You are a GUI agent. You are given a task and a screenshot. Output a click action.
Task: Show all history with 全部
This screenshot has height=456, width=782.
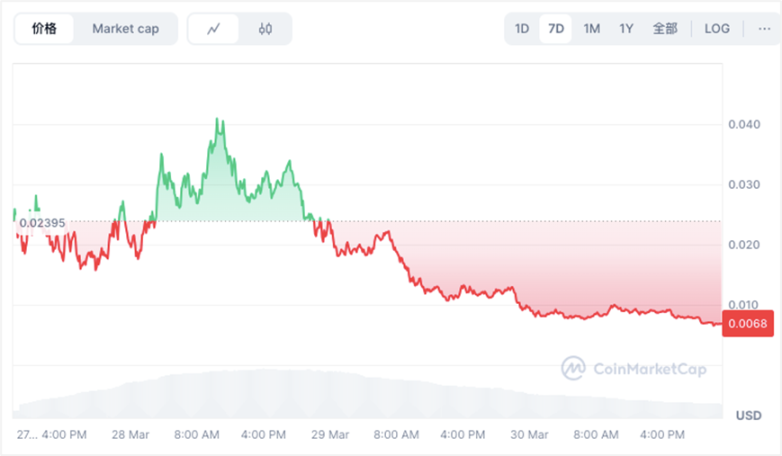pyautogui.click(x=665, y=29)
